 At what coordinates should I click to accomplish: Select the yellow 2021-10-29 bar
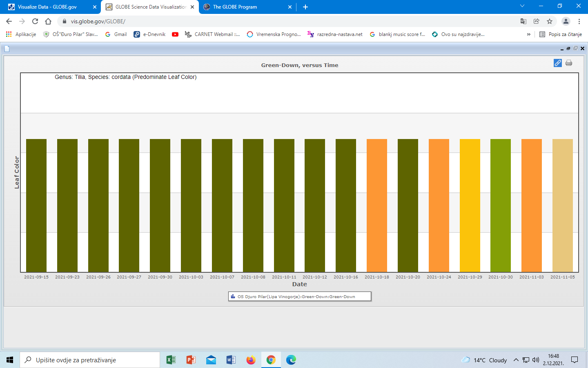pyautogui.click(x=470, y=205)
